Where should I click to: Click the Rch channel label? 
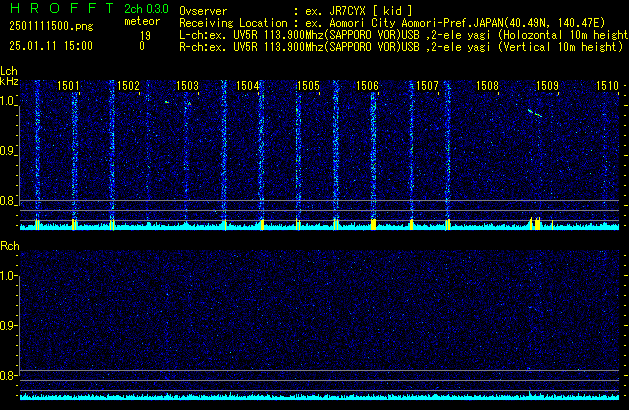10,246
